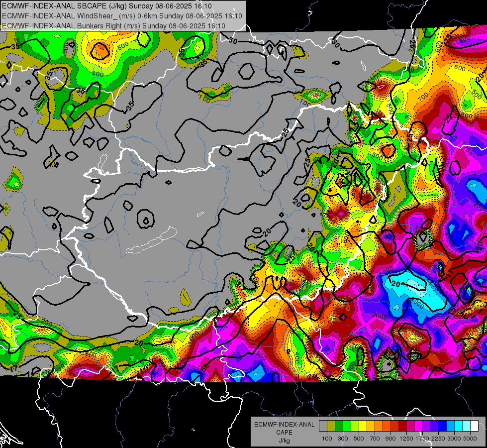The height and width of the screenshot is (448, 487).
Task: Select the white legend swatch above 5000
Action: tap(474, 426)
